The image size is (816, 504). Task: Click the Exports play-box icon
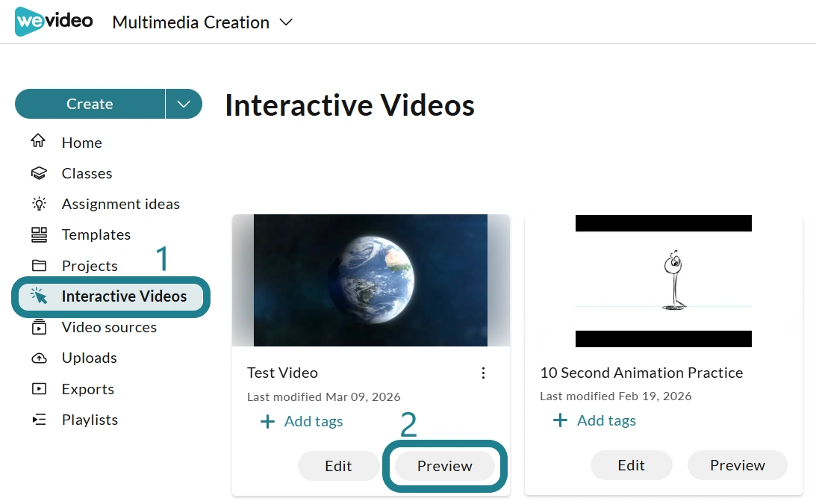(39, 389)
